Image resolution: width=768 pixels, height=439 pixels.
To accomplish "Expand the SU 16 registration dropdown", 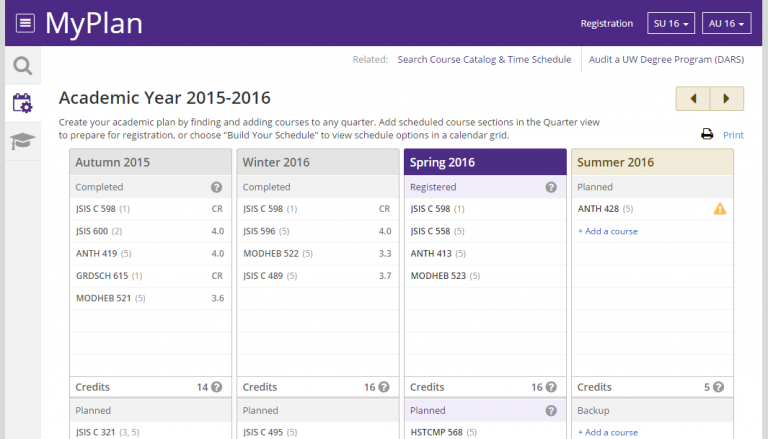I will (671, 23).
